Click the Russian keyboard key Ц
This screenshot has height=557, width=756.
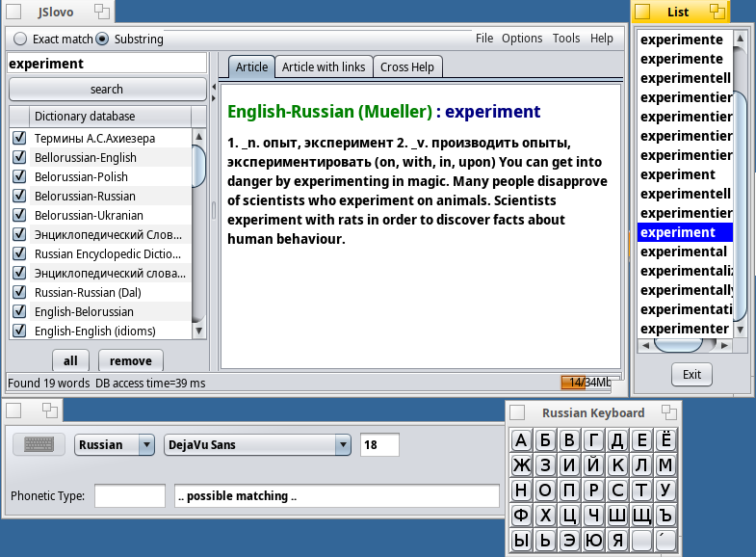[569, 516]
